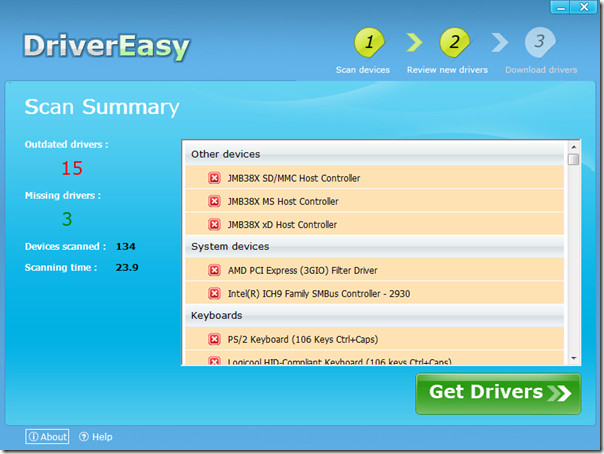Click red X icon beside JMB38X xD Host Controller
The image size is (604, 454).
[214, 224]
